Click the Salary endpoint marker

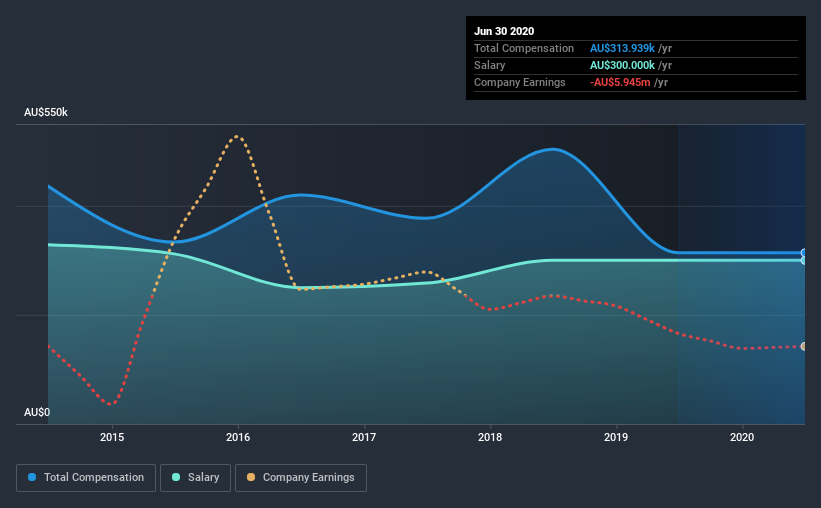(804, 260)
